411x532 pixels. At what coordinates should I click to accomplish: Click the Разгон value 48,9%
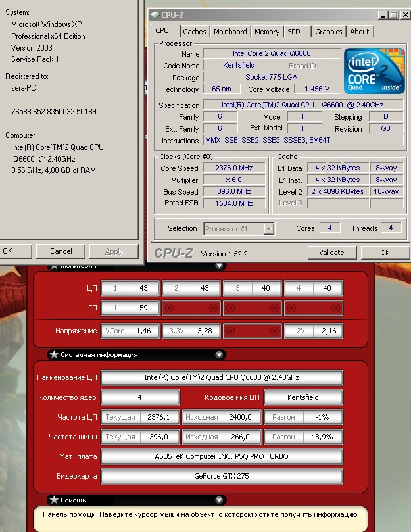point(303,437)
